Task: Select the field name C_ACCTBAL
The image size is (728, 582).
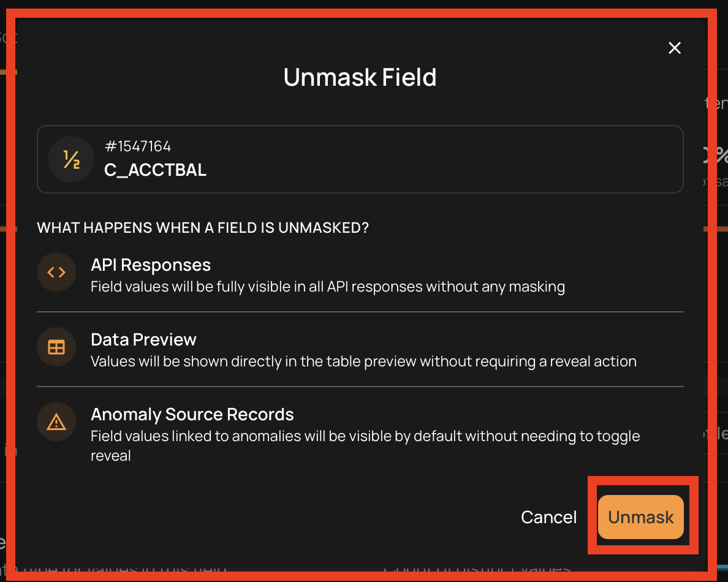Action: coord(155,170)
